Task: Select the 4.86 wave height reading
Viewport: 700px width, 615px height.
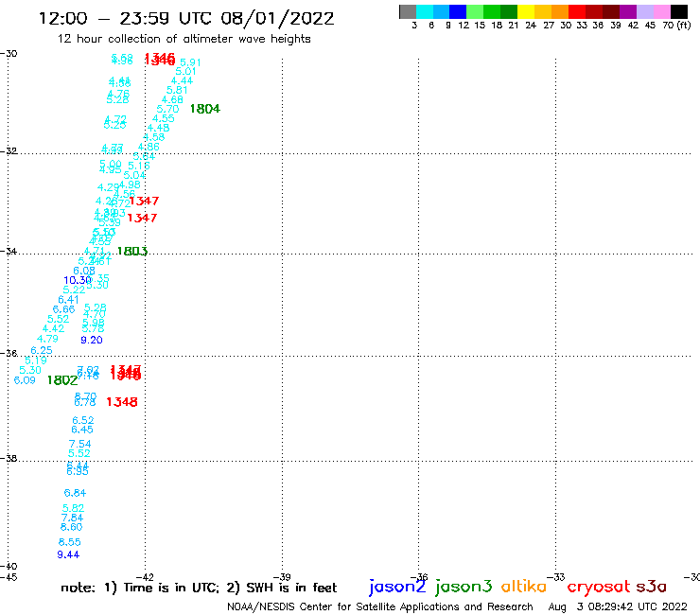Action: pos(149,147)
